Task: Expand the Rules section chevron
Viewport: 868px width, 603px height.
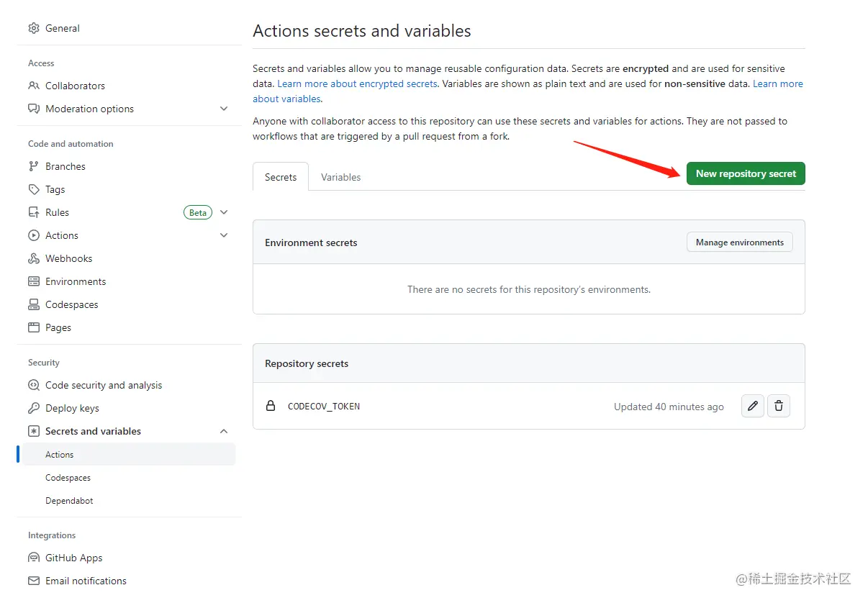Action: coord(224,212)
